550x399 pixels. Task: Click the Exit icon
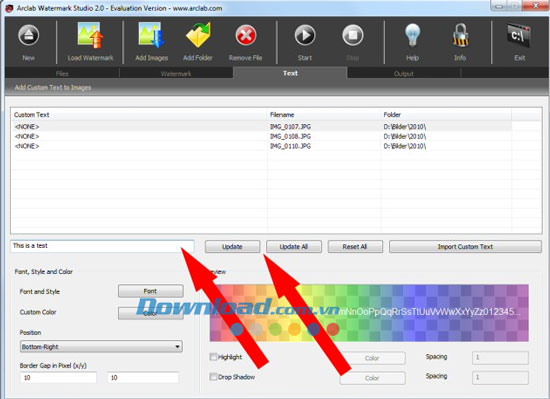(519, 35)
